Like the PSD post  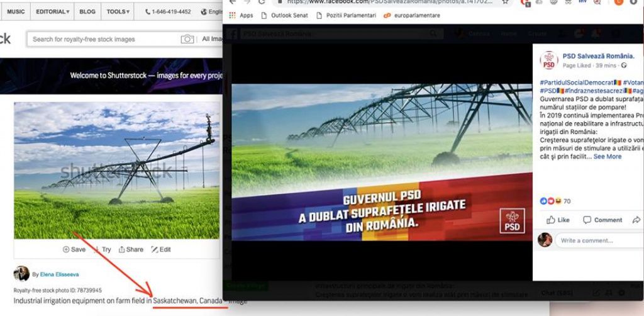pyautogui.click(x=558, y=220)
